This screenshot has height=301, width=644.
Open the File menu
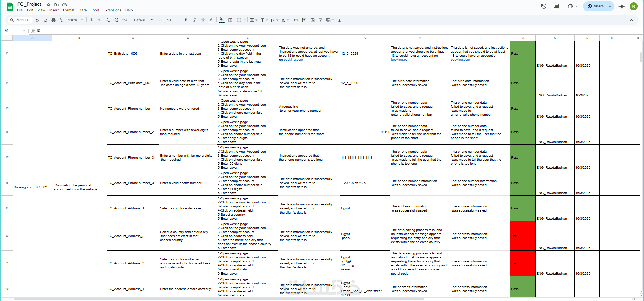[20, 10]
